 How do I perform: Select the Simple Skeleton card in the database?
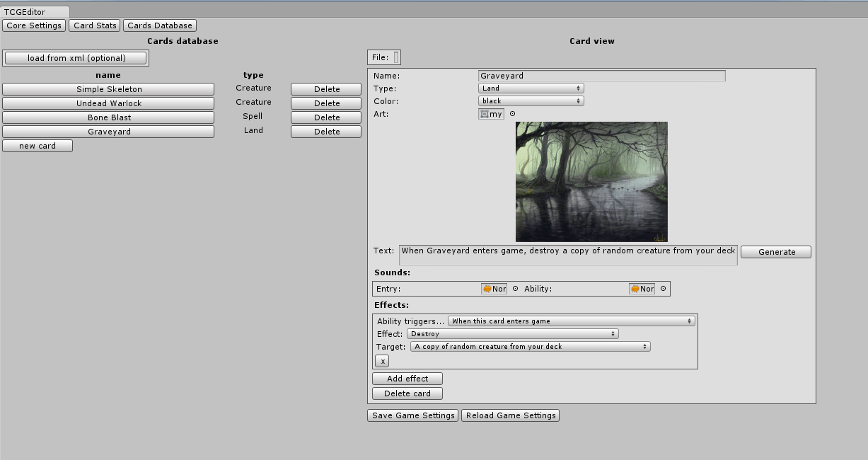coord(108,88)
